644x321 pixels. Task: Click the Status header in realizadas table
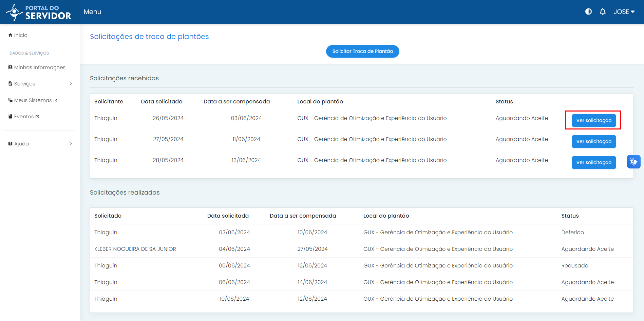coord(570,216)
